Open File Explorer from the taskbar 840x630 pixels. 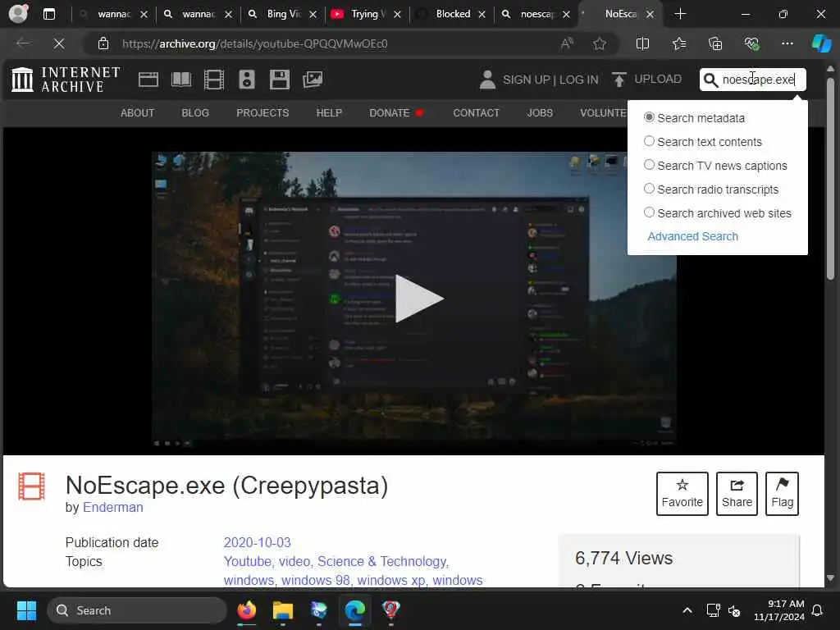[282, 610]
